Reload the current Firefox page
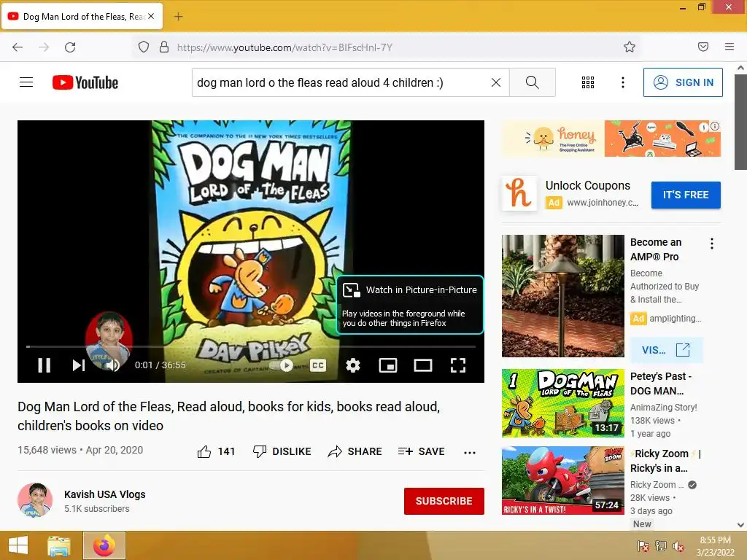 [70, 47]
